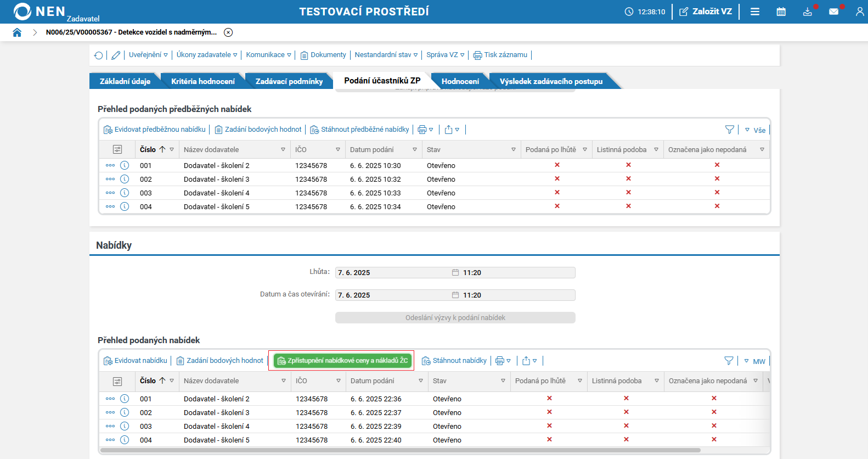Close the breadcrumb tab with X icon
Image resolution: width=868 pixels, height=459 pixels.
[228, 32]
